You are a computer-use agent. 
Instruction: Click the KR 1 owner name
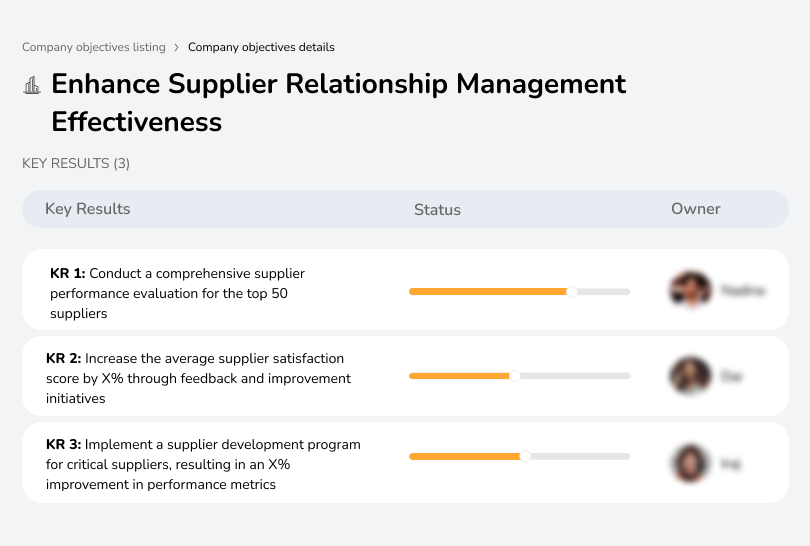pos(742,290)
